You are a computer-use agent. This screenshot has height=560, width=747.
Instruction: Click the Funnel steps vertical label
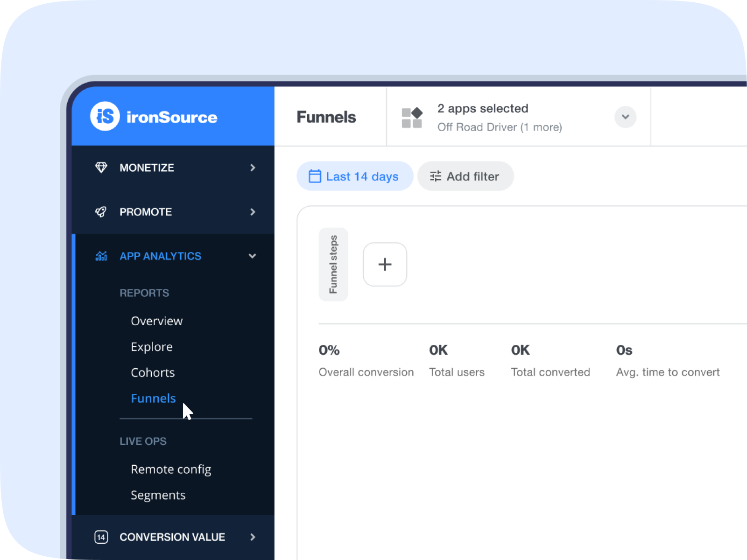click(x=333, y=265)
